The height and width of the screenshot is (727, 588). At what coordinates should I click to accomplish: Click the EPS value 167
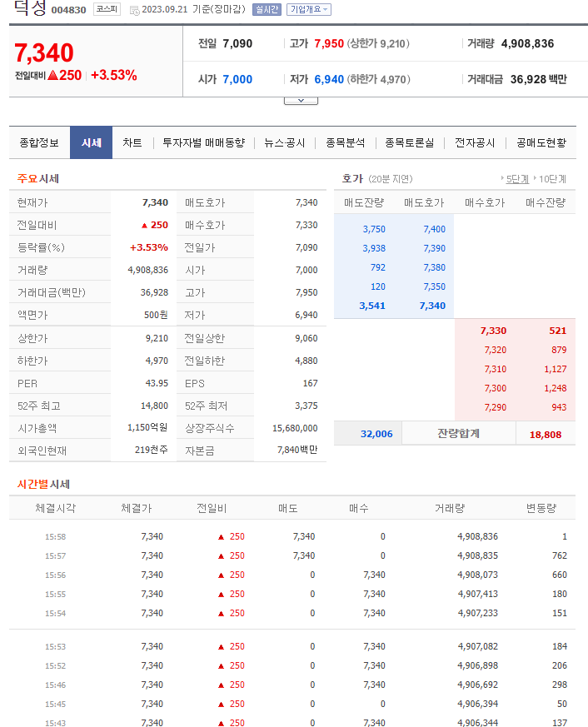(310, 383)
